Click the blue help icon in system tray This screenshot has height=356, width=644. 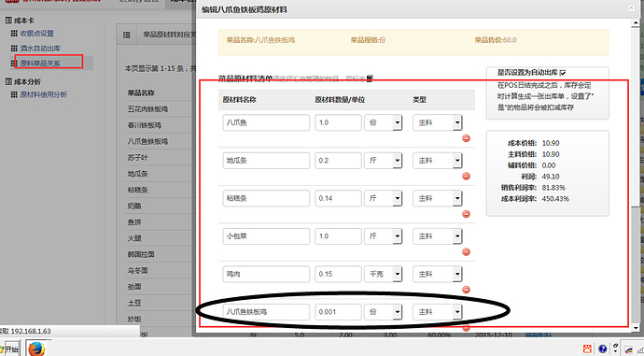pyautogui.click(x=602, y=349)
